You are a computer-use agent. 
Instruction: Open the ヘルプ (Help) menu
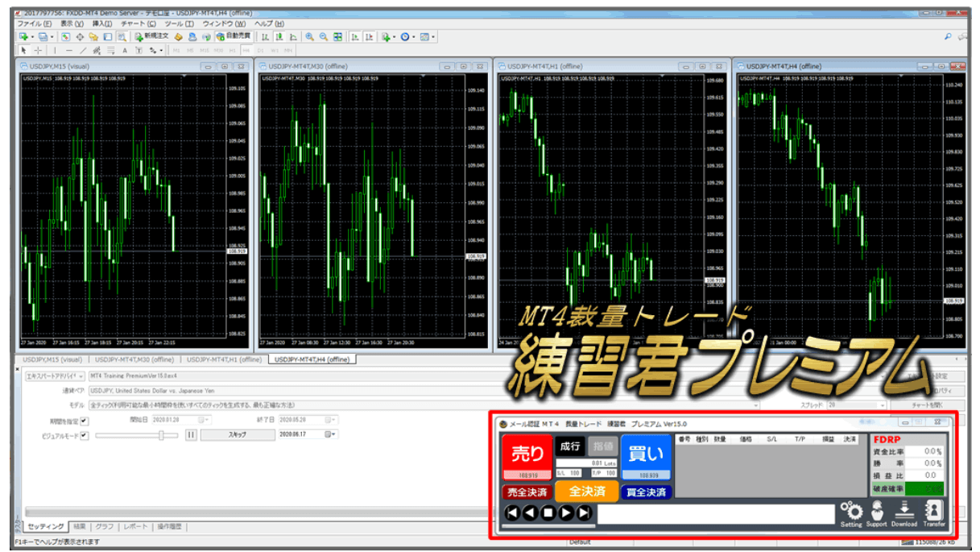tap(269, 23)
